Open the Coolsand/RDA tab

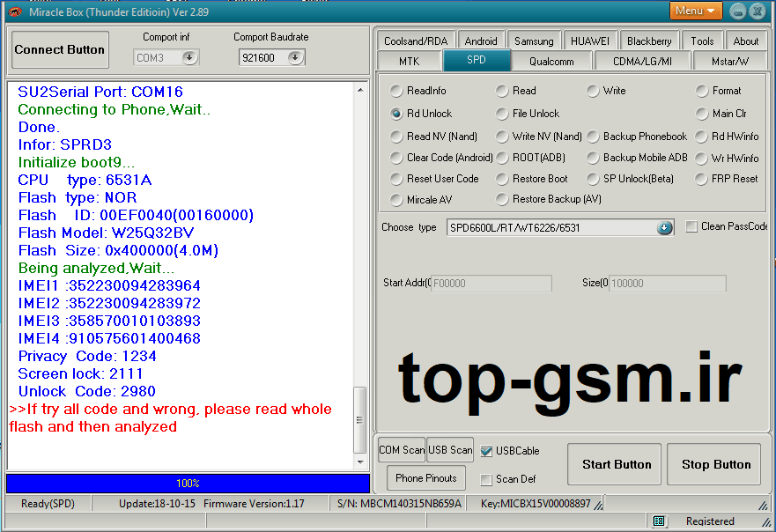point(416,41)
